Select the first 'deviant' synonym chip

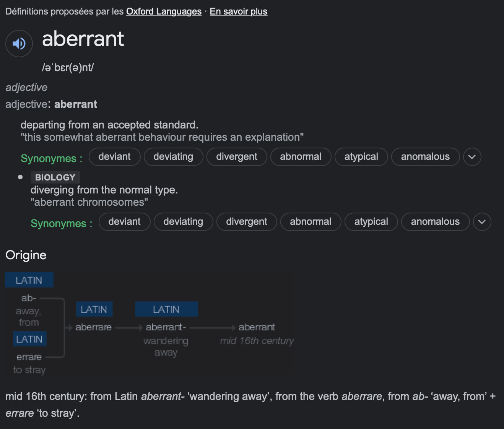[114, 157]
